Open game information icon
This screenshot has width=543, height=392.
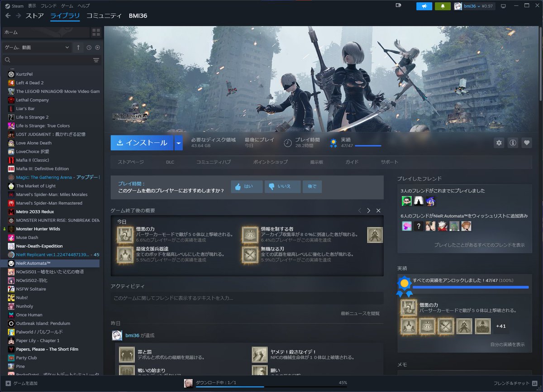pyautogui.click(x=513, y=143)
